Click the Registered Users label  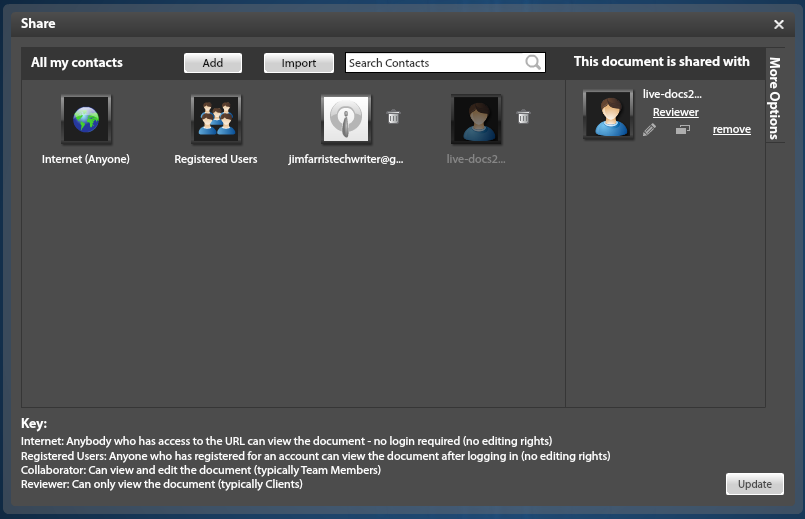point(216,159)
